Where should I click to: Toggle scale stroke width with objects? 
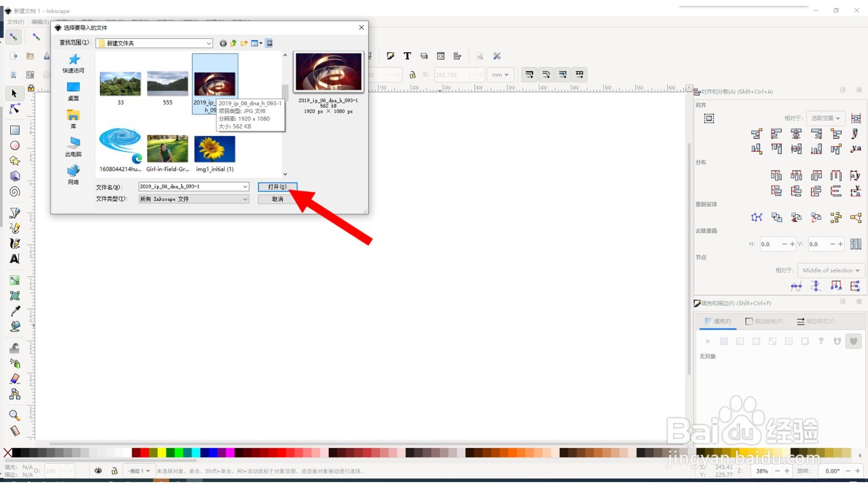tap(529, 74)
